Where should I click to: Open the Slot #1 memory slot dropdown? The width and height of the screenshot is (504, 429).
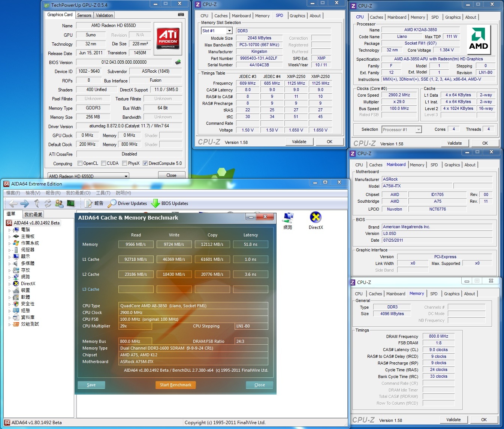[229, 31]
